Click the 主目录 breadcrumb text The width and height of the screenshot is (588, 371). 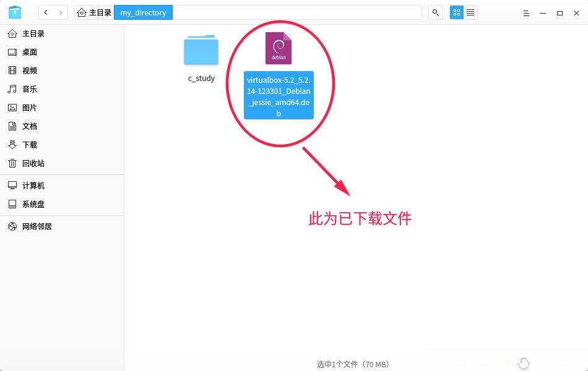click(x=100, y=13)
